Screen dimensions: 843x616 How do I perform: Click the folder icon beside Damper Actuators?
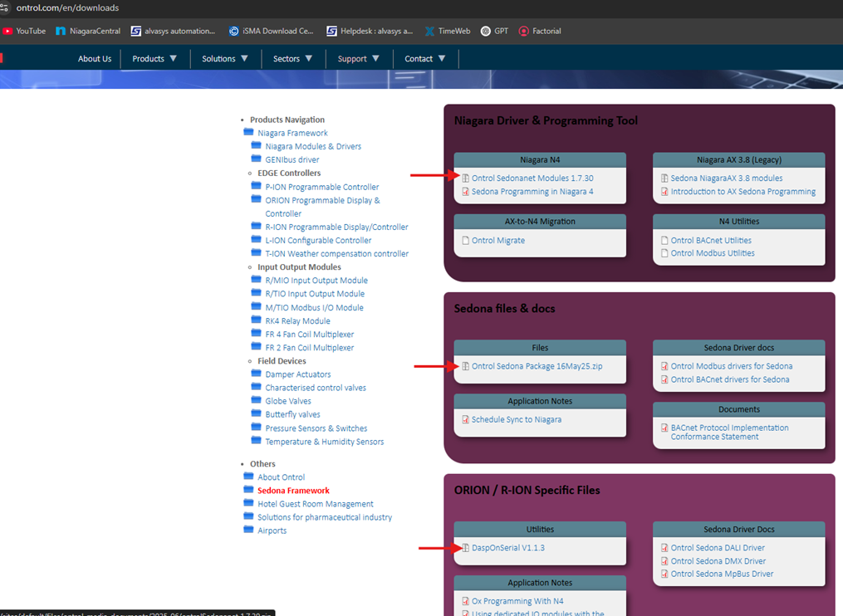click(x=257, y=373)
